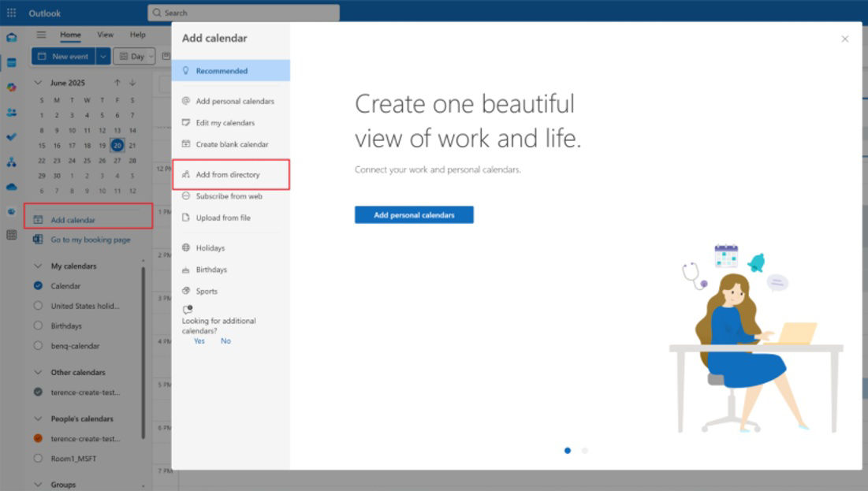Select Add from directory option

[x=228, y=174]
